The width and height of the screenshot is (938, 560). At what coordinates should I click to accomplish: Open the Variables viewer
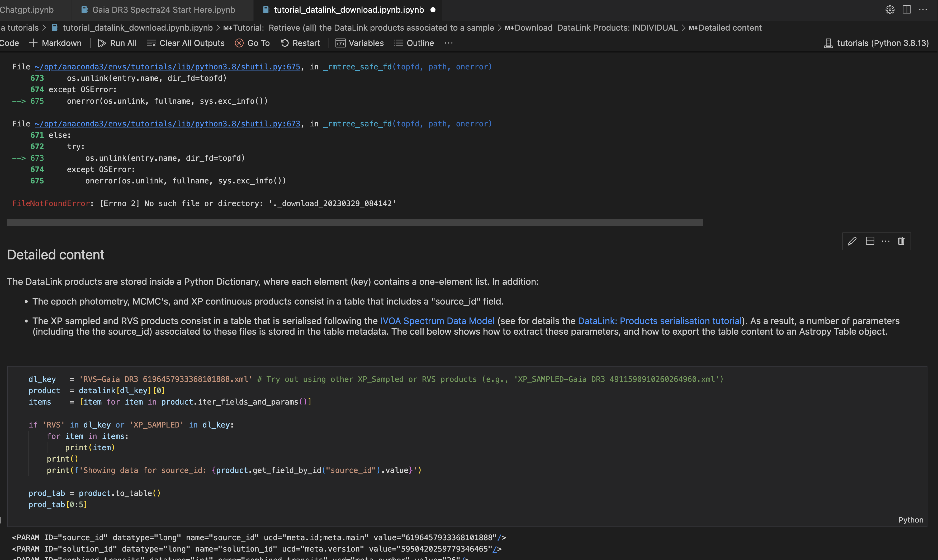click(359, 43)
